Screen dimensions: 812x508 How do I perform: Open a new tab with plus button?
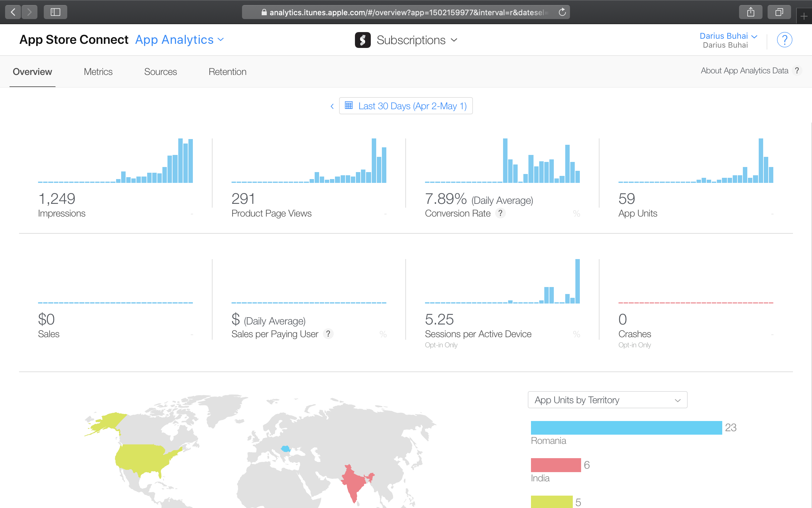click(804, 16)
